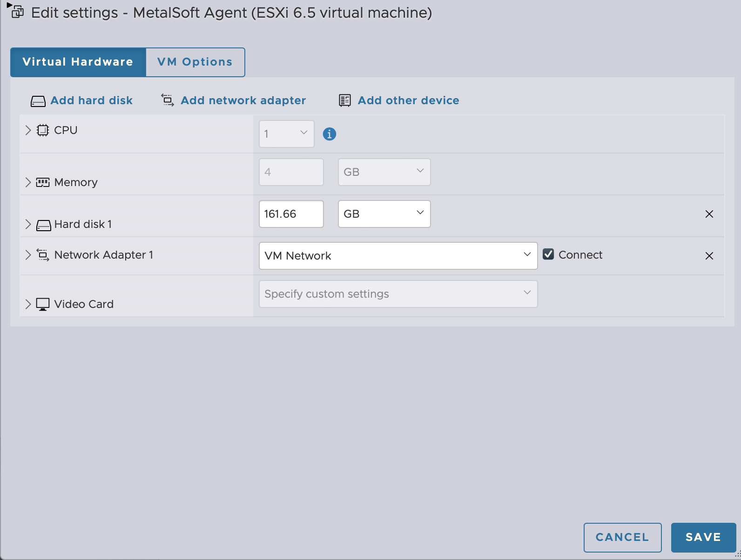Click the Add other device icon
The width and height of the screenshot is (741, 560).
point(345,100)
